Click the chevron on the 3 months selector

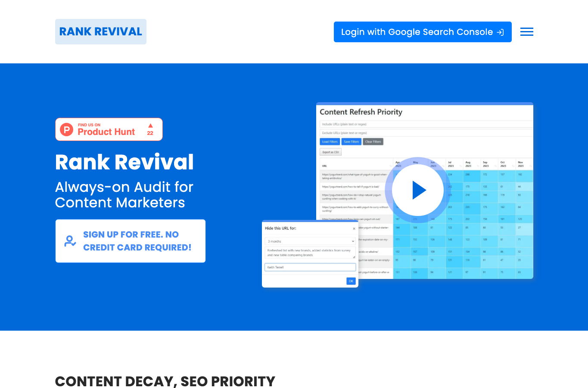(x=352, y=241)
